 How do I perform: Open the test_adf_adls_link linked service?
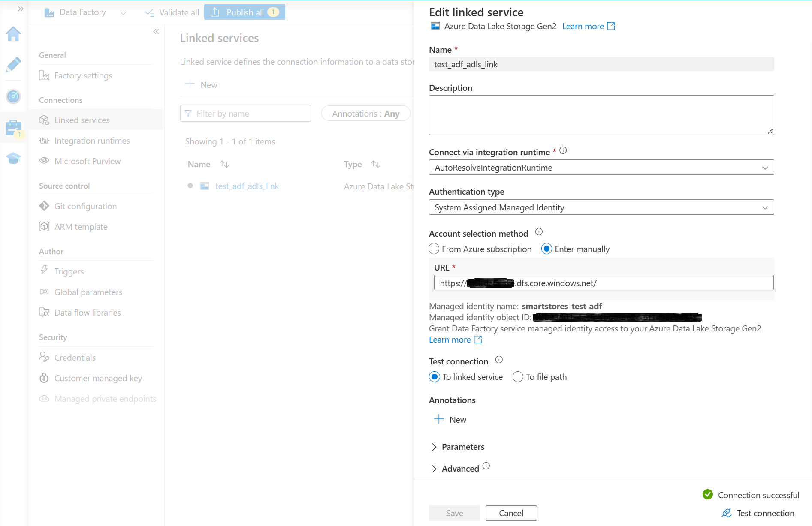click(247, 186)
